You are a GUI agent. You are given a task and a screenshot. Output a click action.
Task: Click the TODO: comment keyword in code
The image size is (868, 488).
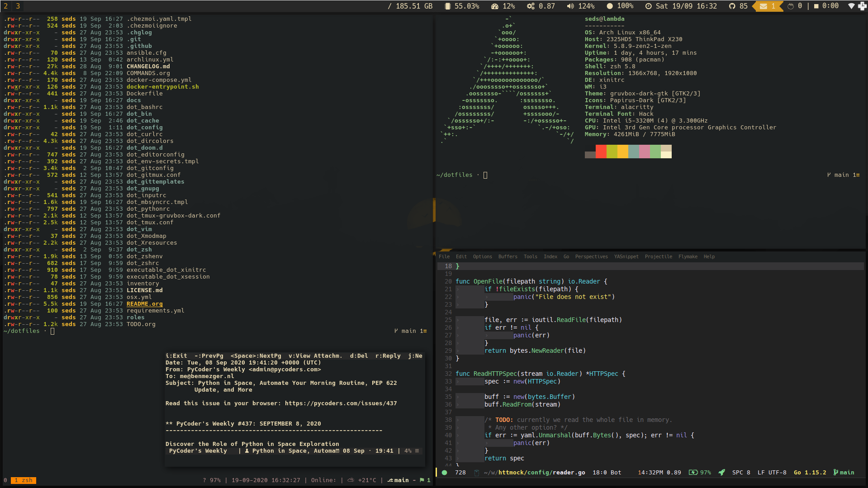[504, 420]
